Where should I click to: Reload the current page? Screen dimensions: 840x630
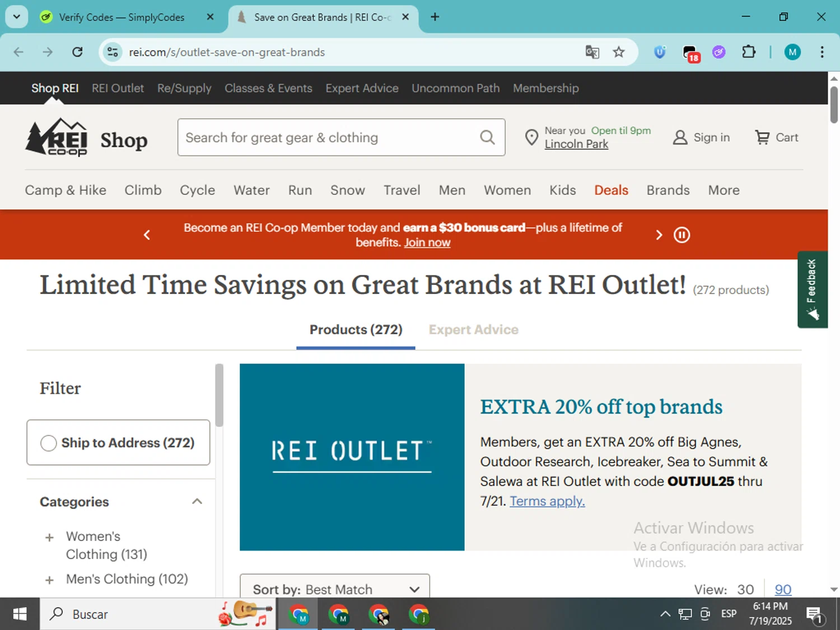[77, 52]
